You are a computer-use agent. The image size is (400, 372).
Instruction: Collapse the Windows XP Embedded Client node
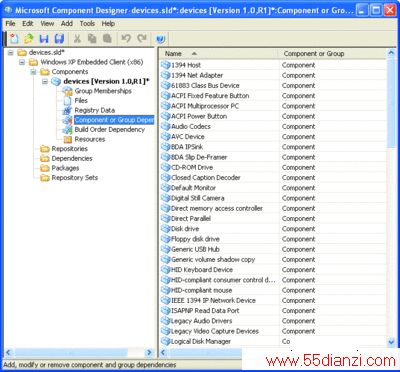coord(22,62)
